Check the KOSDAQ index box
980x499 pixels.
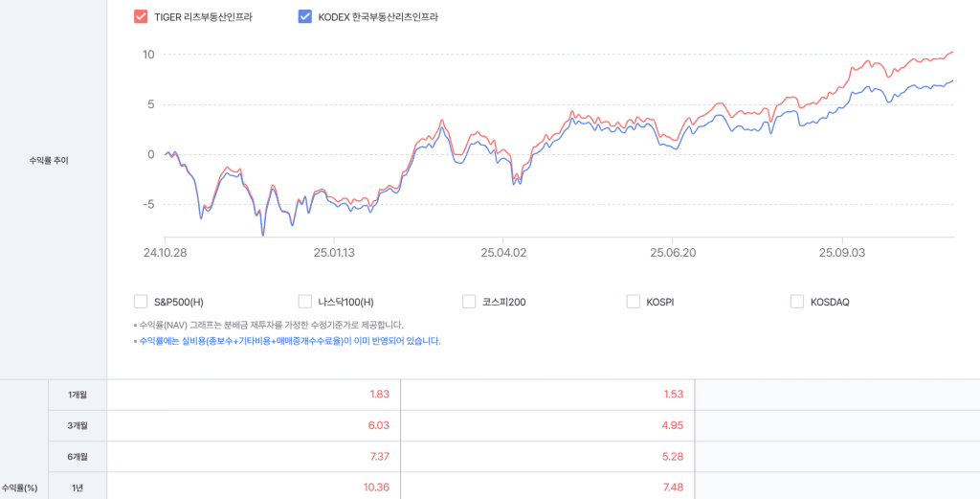pos(797,302)
